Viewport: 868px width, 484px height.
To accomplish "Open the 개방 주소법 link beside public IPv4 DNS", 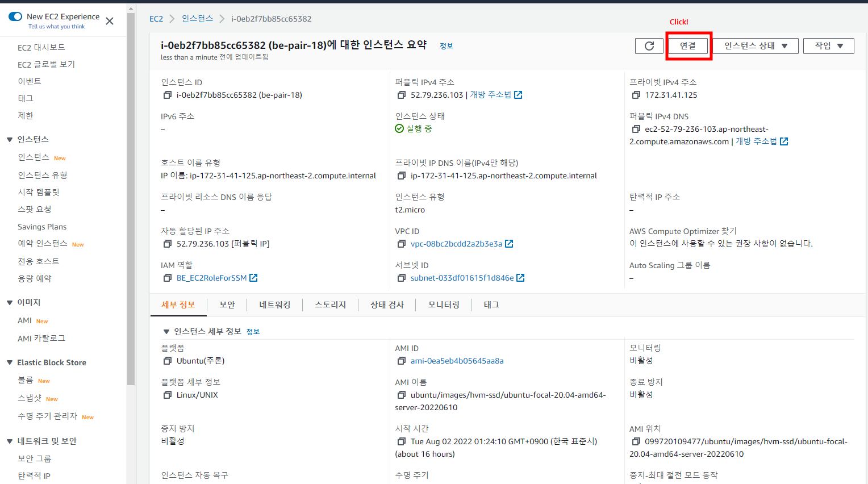I will click(762, 141).
